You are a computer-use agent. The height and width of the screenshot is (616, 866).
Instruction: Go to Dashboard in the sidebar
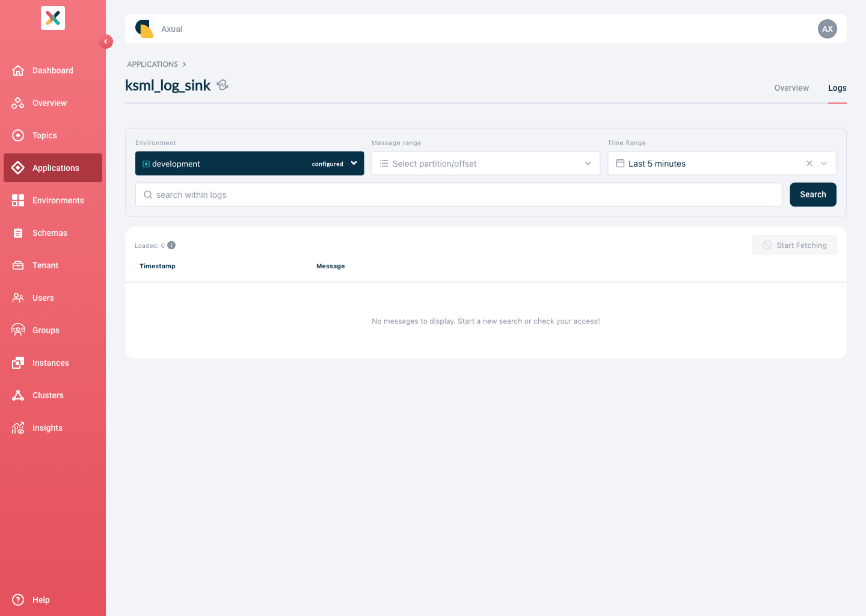pos(53,70)
